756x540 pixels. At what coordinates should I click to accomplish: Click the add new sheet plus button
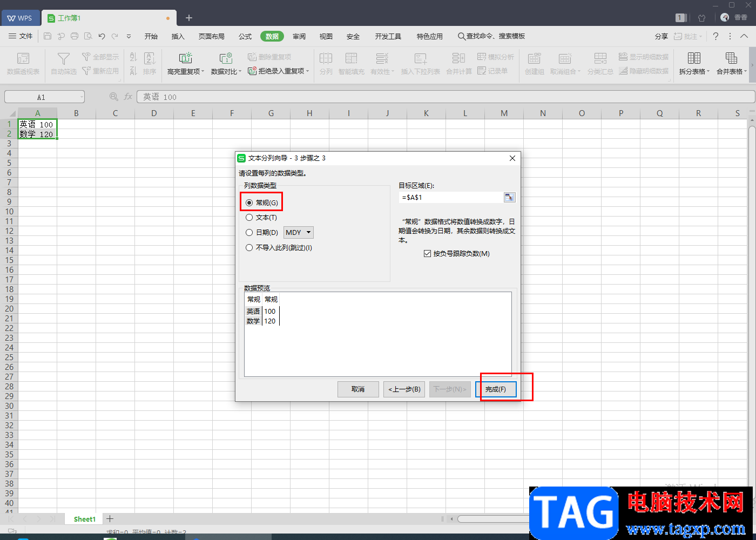[x=110, y=518]
